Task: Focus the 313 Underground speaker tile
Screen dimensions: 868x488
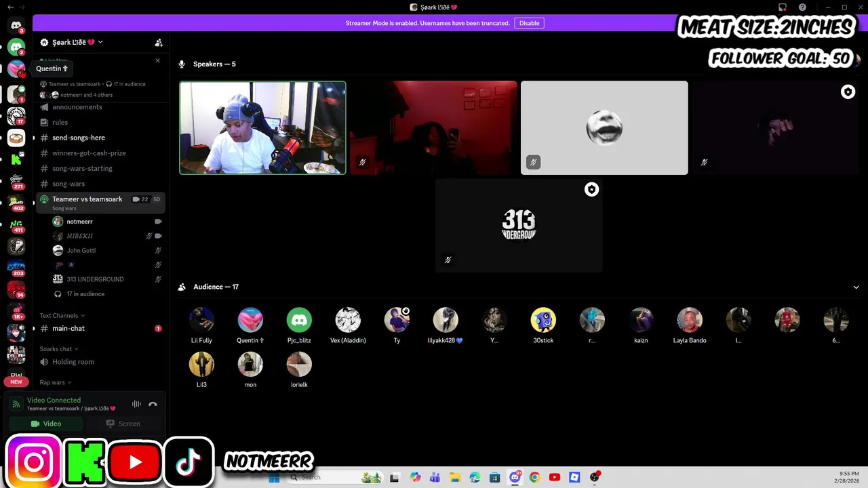Action: tap(519, 226)
